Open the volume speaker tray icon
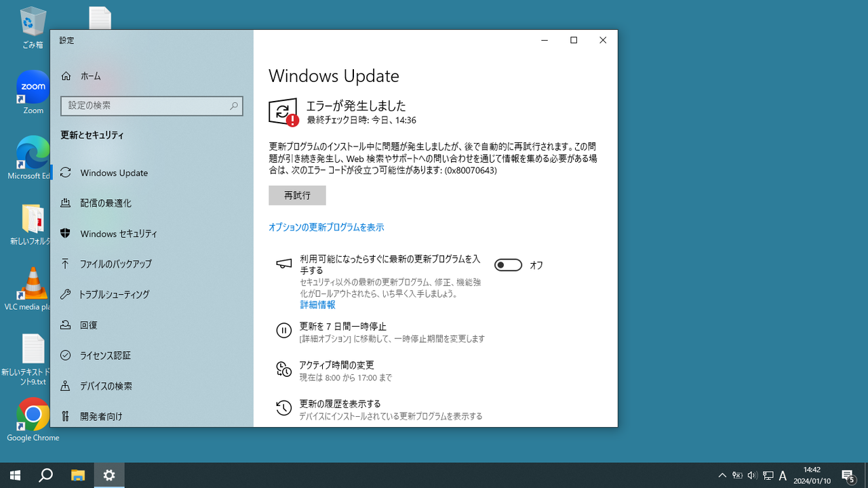The height and width of the screenshot is (488, 868). pyautogui.click(x=752, y=476)
